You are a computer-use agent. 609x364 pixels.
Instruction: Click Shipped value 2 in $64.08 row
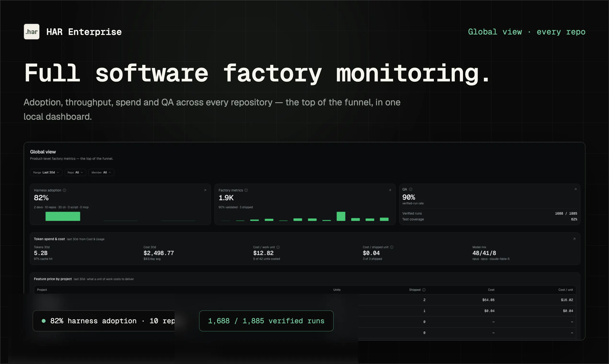point(424,300)
